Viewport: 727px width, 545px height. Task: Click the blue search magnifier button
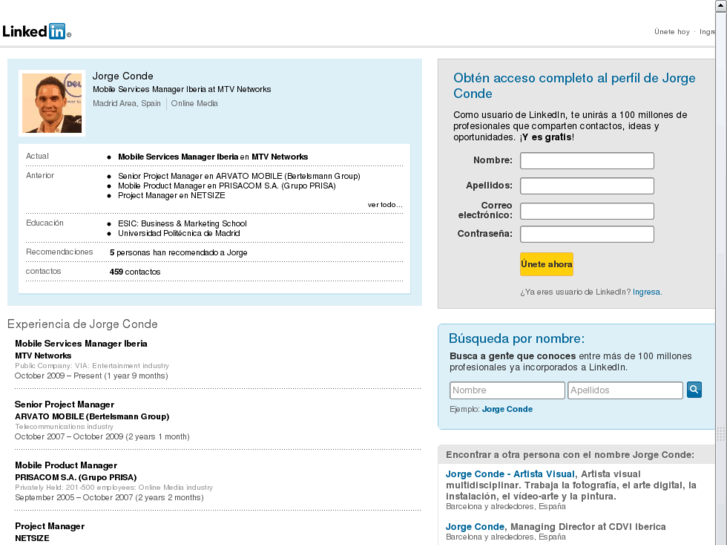pos(694,390)
